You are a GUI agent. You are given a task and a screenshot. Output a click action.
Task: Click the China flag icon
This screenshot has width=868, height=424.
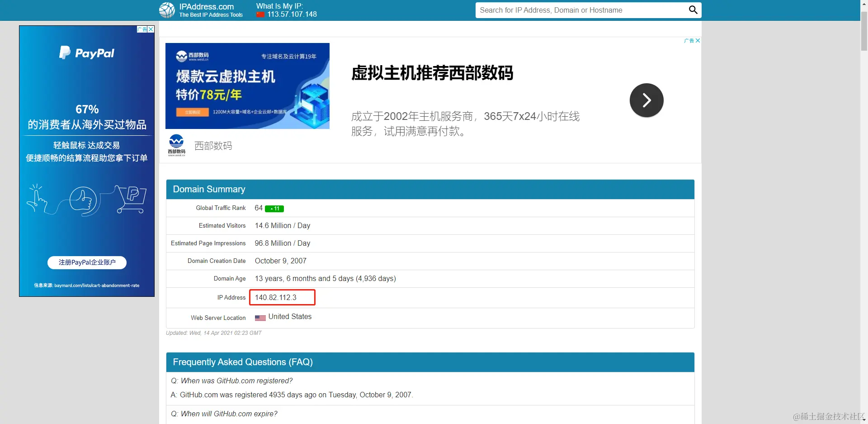(260, 14)
